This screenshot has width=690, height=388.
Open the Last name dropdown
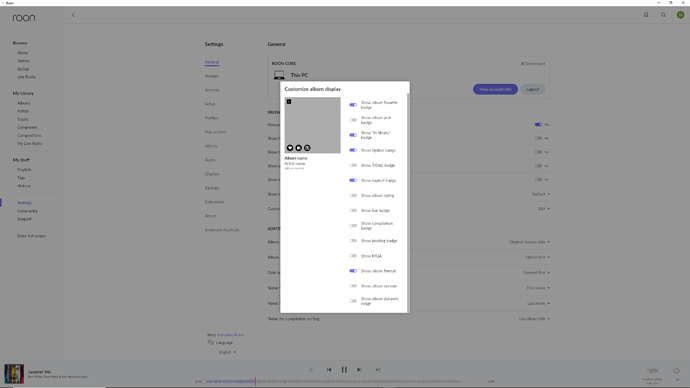coord(539,304)
